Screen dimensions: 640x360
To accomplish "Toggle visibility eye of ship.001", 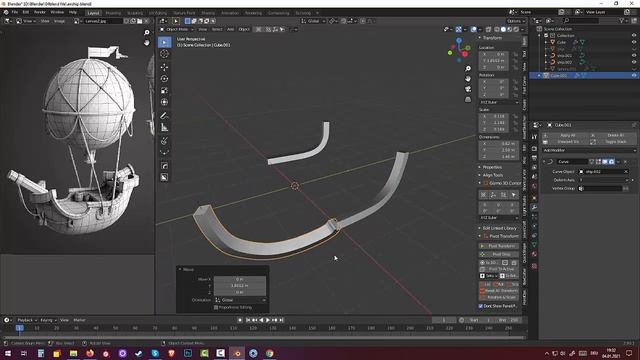I will tap(634, 56).
